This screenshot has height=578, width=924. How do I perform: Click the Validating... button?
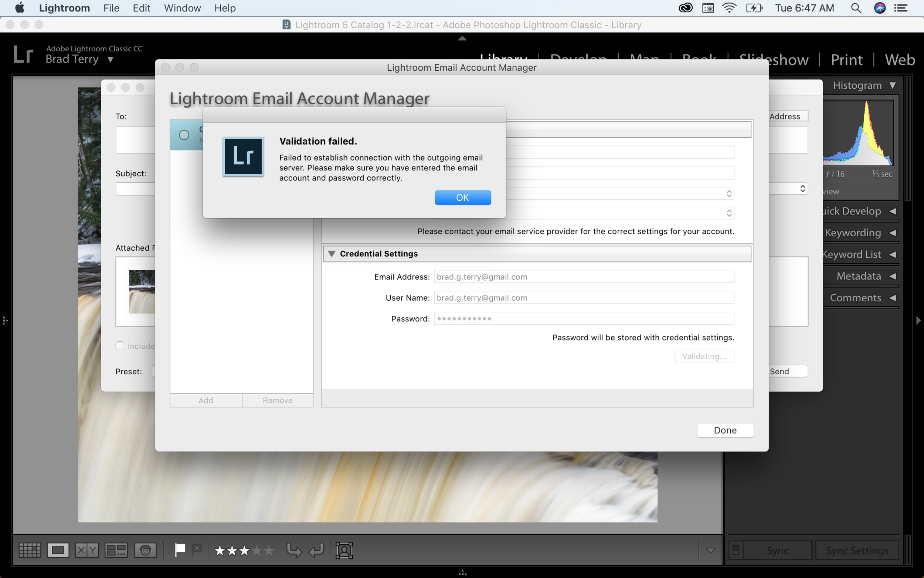(x=704, y=356)
